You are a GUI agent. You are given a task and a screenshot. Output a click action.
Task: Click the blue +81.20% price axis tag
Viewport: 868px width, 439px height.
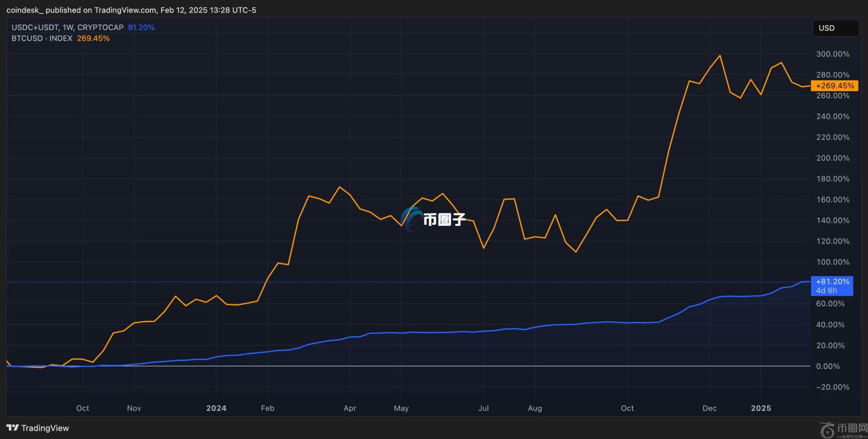[832, 282]
